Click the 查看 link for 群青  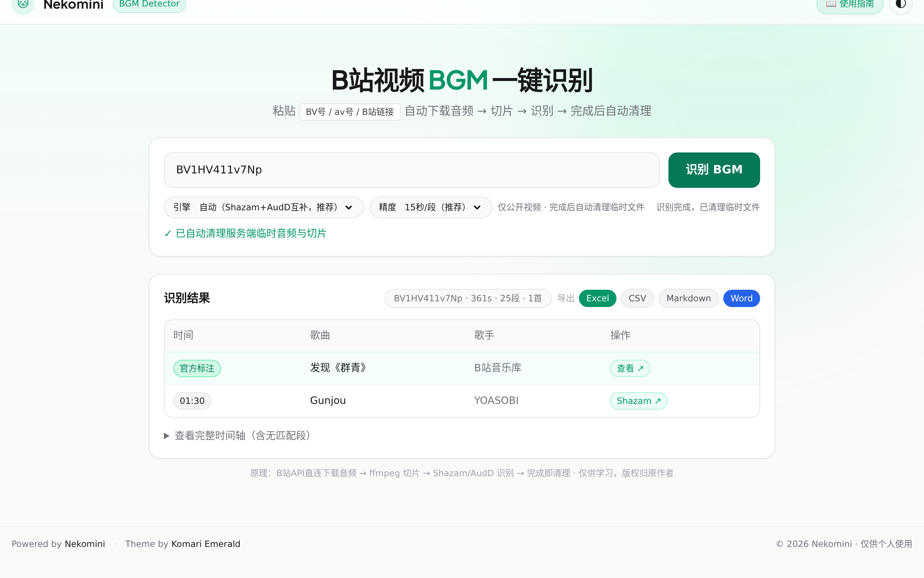(630, 368)
